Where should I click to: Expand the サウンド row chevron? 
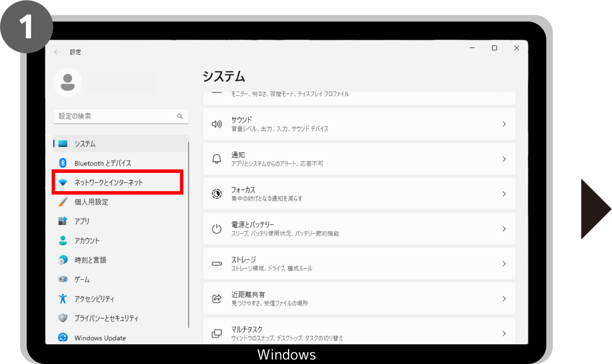point(504,124)
